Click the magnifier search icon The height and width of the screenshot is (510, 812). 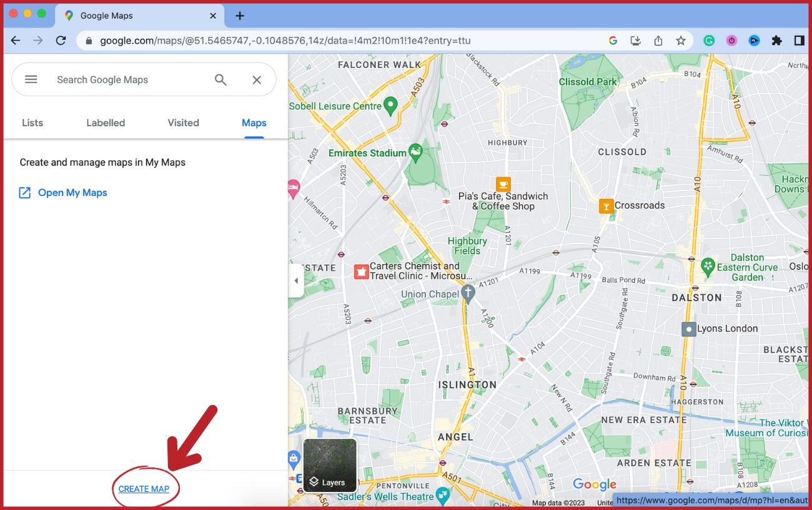pos(220,79)
